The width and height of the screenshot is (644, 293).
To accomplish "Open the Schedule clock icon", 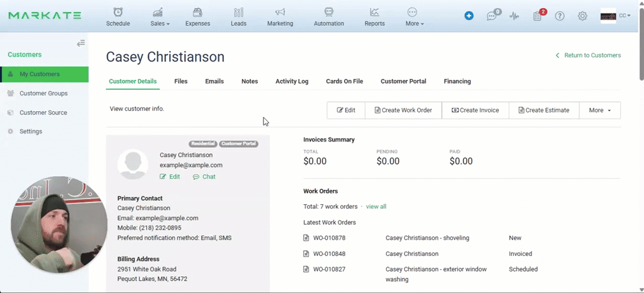I will 118,12.
